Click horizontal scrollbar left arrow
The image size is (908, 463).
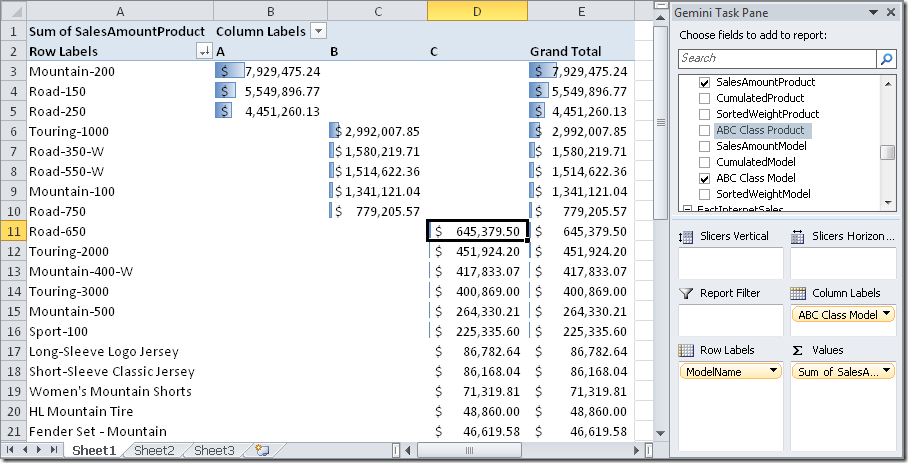point(408,450)
